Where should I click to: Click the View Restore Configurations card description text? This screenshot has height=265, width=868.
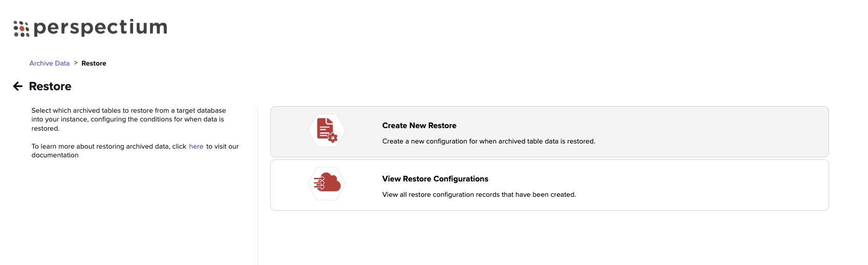[x=479, y=195]
